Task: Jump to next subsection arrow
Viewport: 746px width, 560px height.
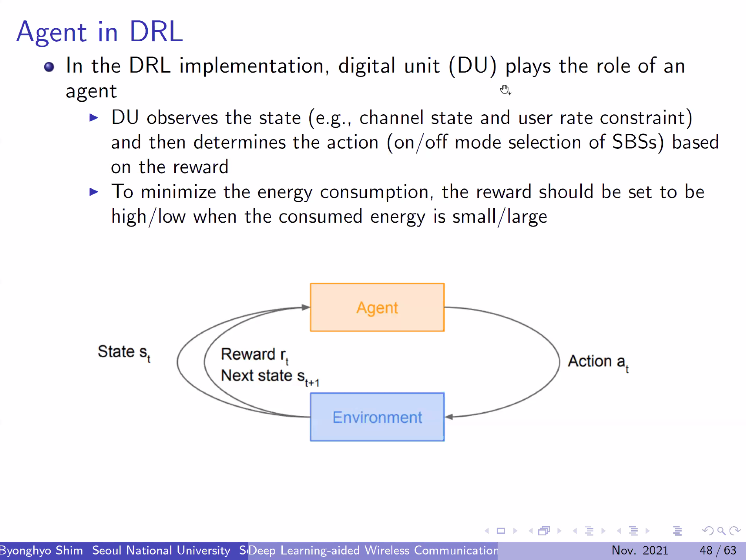Action: (603, 531)
